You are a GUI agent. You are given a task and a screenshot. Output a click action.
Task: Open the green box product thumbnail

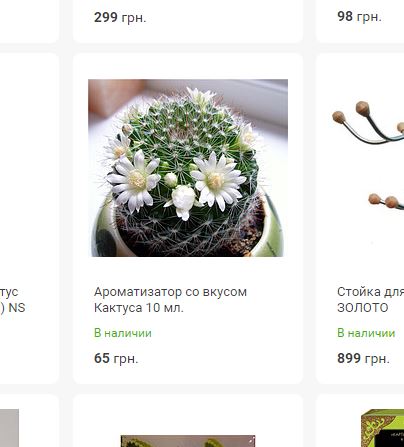click(382, 428)
